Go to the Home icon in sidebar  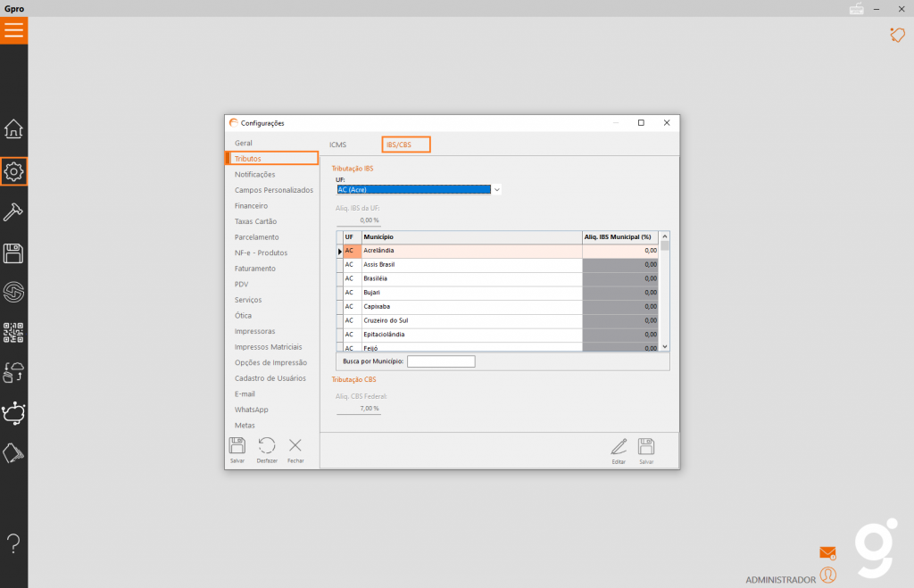tap(13, 129)
